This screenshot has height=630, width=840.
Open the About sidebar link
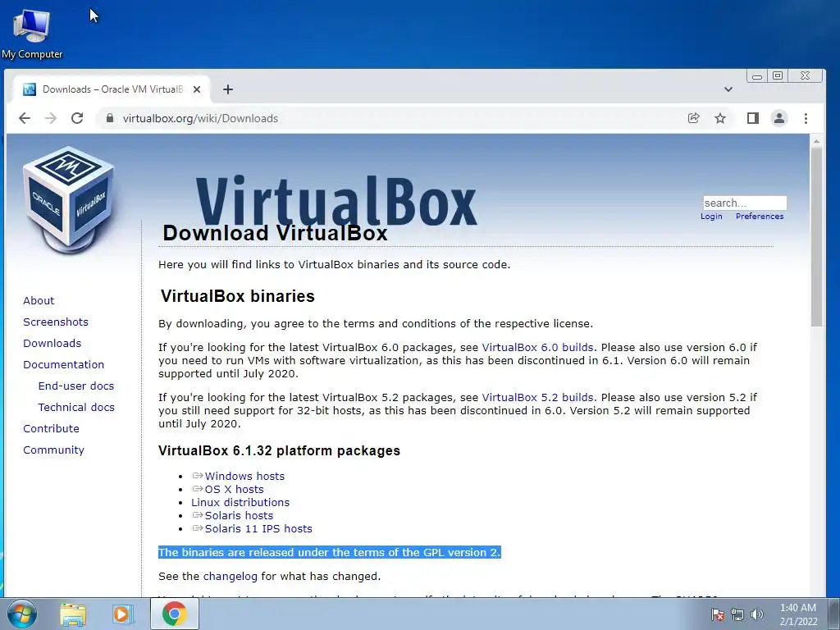[x=39, y=300]
